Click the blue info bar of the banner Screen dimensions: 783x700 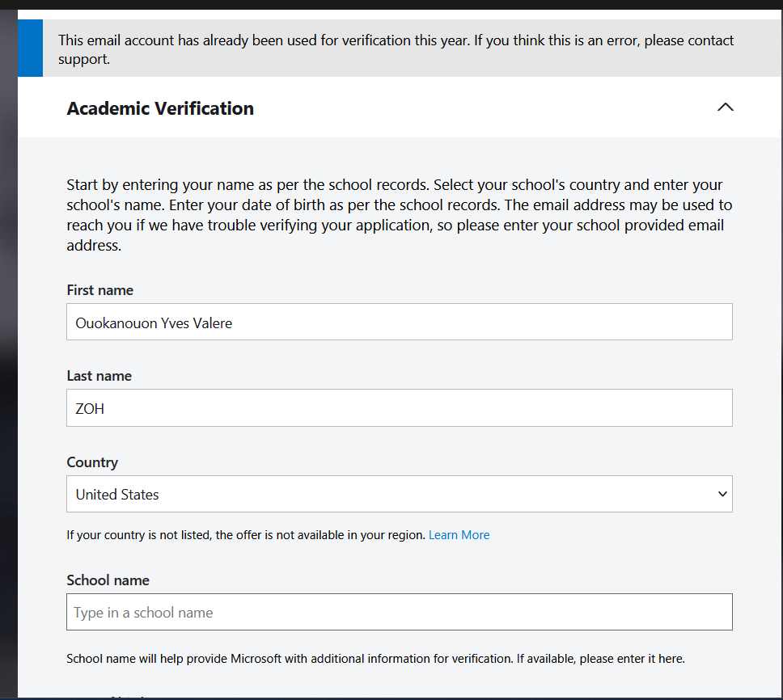coord(30,48)
